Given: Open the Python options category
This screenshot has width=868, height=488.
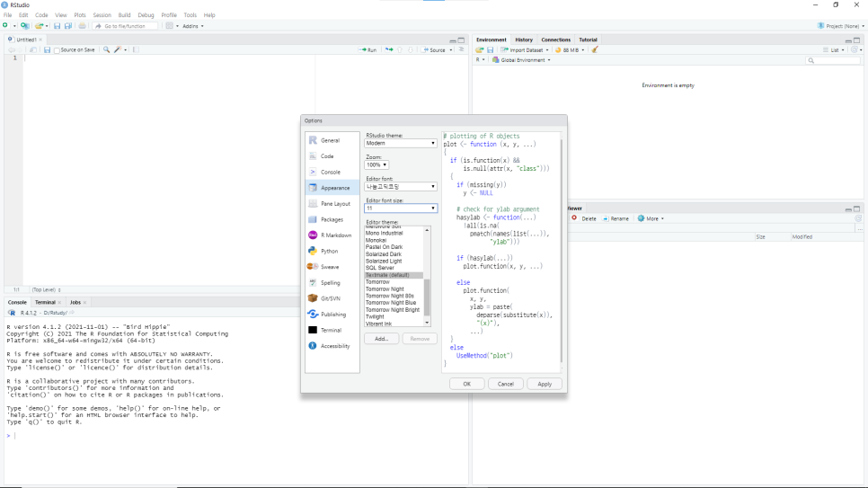Looking at the screenshot, I should tap(332, 252).
